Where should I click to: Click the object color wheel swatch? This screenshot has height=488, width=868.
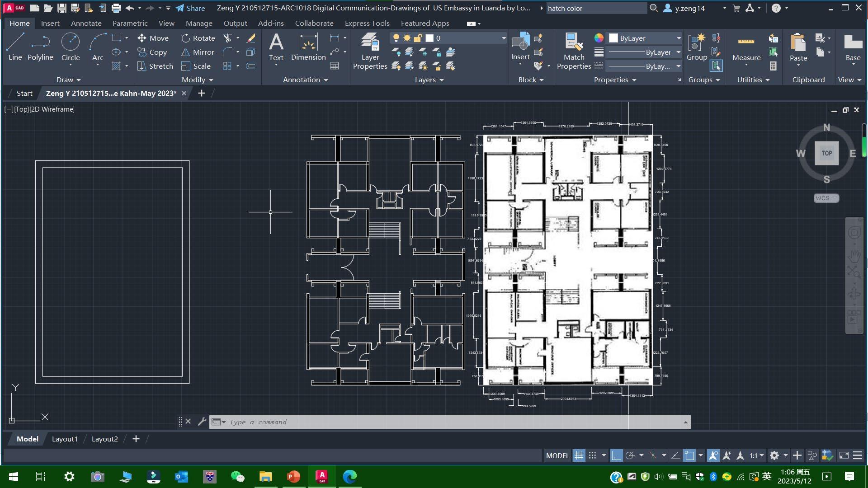click(x=599, y=38)
